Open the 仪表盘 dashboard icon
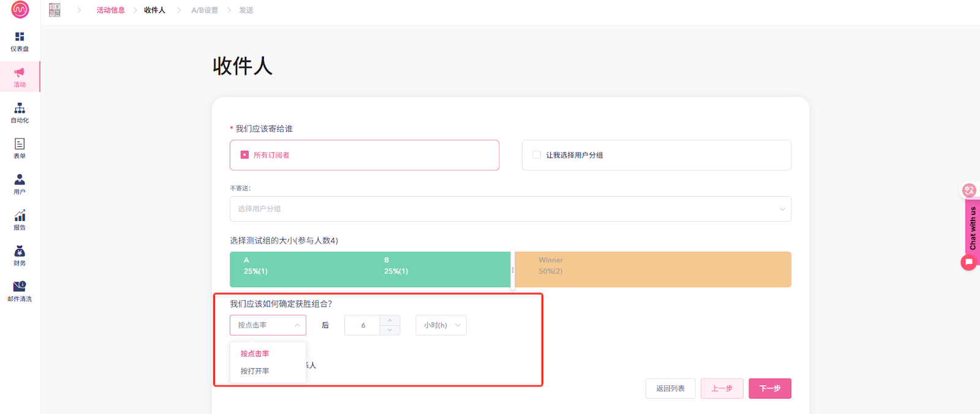The width and height of the screenshot is (980, 414). (x=20, y=37)
